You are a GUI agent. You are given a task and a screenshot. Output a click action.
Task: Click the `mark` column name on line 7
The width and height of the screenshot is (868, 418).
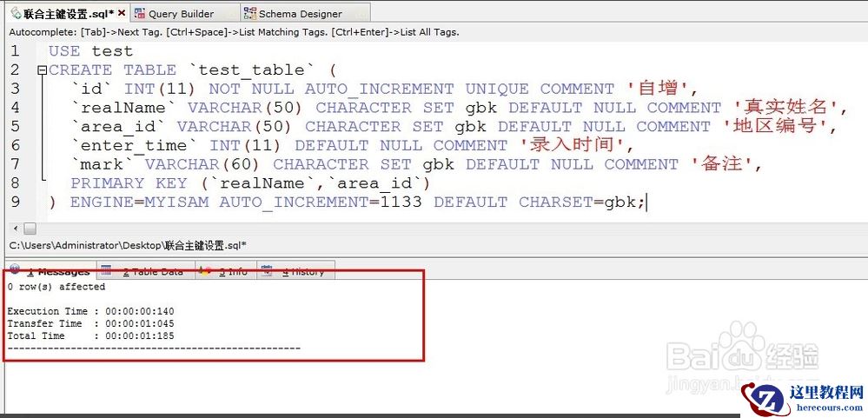point(103,164)
